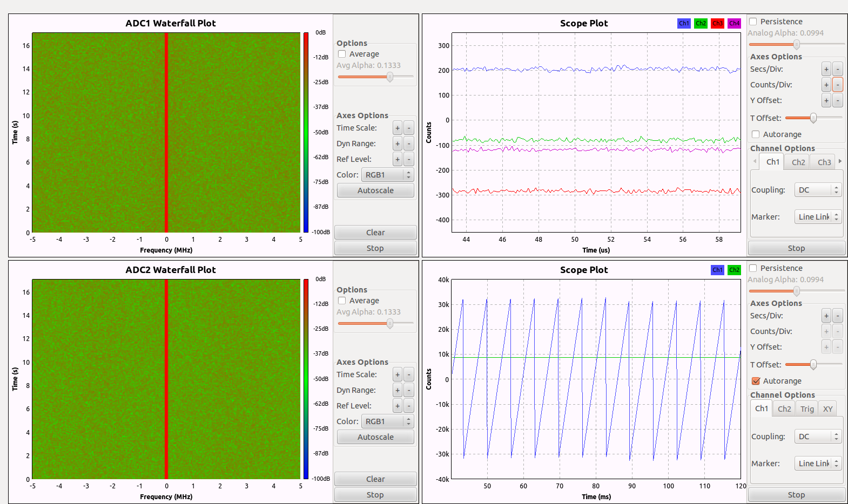
Task: Toggle Ch4 legend label in top scope
Action: point(734,23)
